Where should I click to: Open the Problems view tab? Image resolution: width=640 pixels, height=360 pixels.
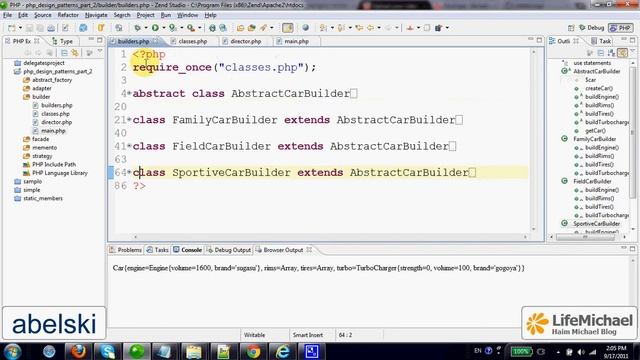126,250
